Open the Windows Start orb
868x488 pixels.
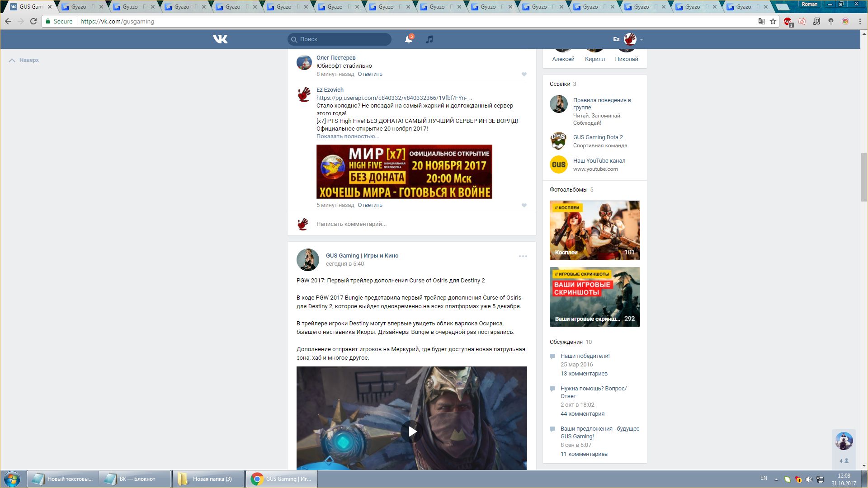point(12,479)
